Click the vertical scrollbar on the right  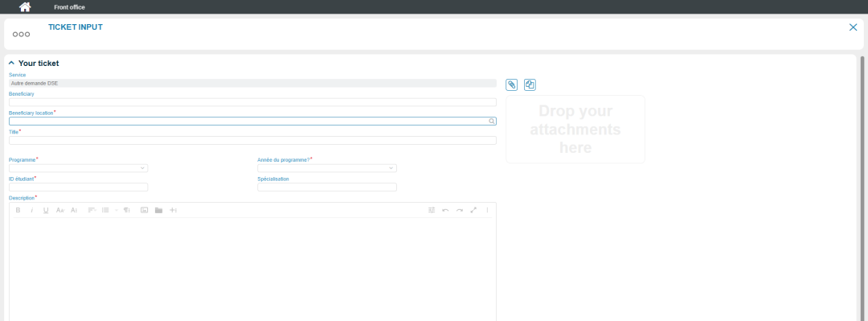tap(862, 188)
